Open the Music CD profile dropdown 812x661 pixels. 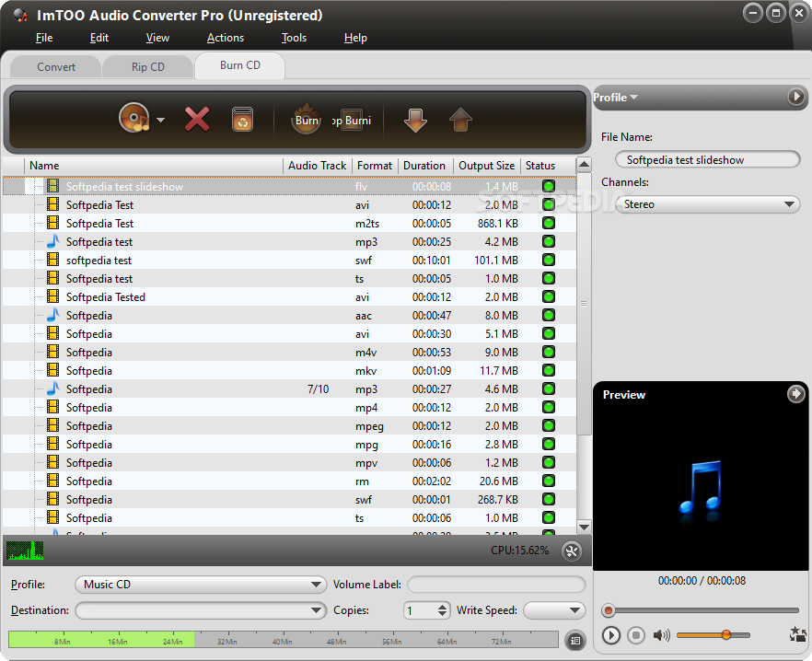[201, 585]
